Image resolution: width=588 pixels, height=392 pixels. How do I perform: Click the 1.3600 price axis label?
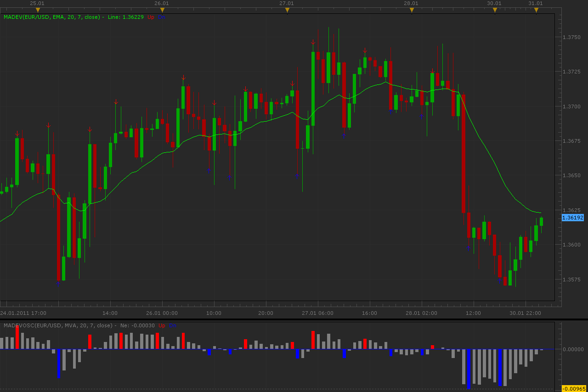pyautogui.click(x=571, y=245)
